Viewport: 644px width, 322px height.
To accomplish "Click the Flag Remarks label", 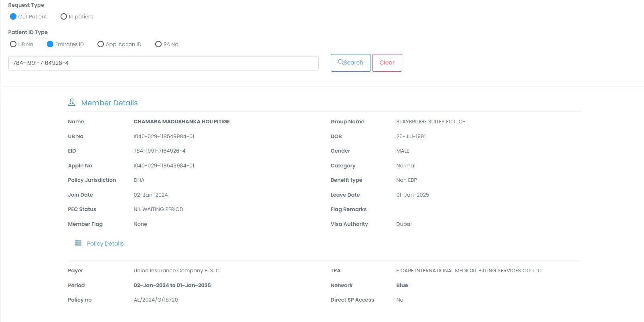I will pyautogui.click(x=348, y=209).
